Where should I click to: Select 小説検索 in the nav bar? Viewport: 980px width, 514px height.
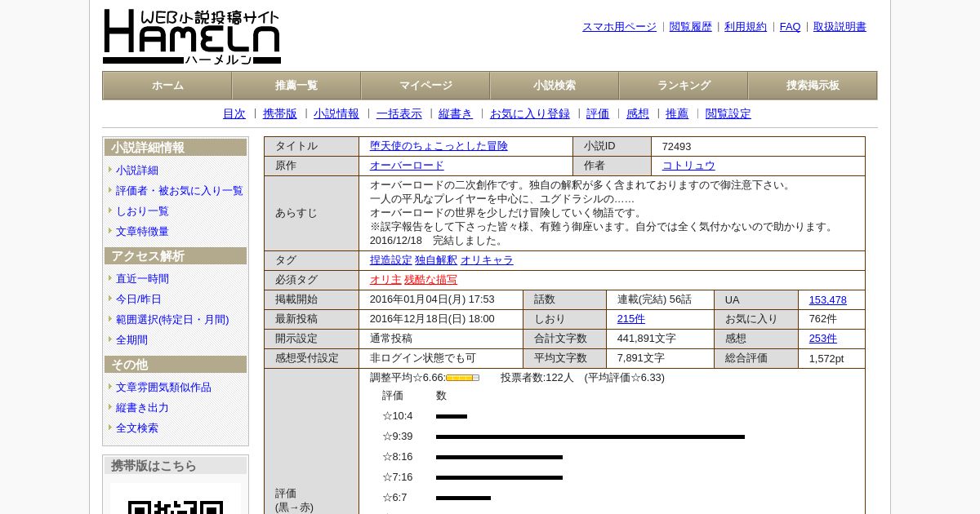click(x=555, y=86)
